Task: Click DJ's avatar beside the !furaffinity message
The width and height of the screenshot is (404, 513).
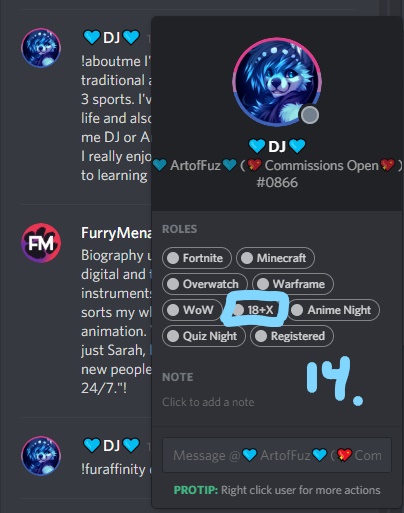Action: pyautogui.click(x=41, y=456)
